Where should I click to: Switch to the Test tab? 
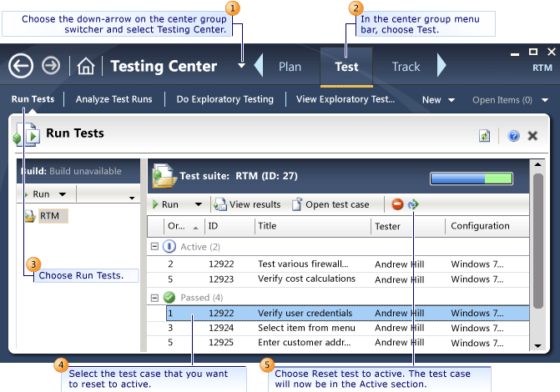pyautogui.click(x=346, y=67)
